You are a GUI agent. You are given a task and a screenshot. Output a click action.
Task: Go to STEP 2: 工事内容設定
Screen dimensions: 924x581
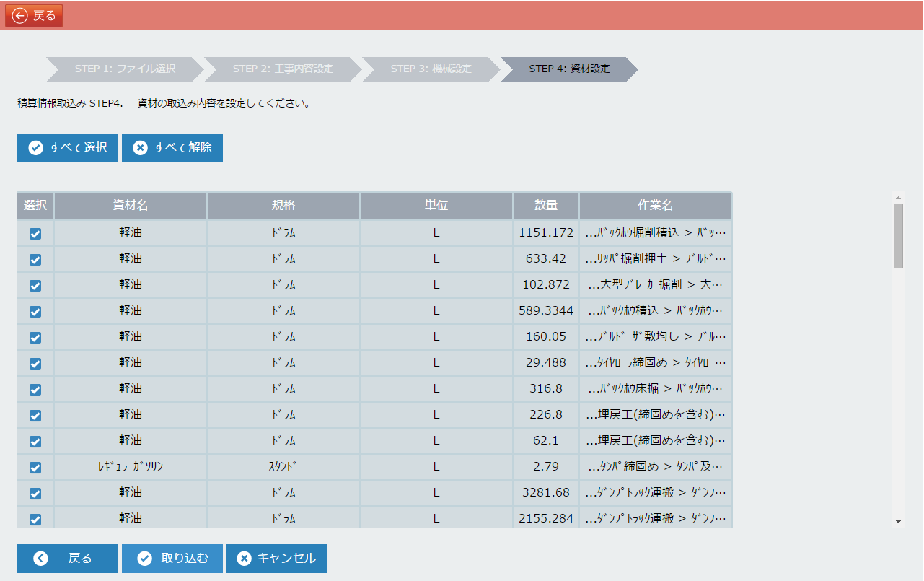click(x=283, y=69)
